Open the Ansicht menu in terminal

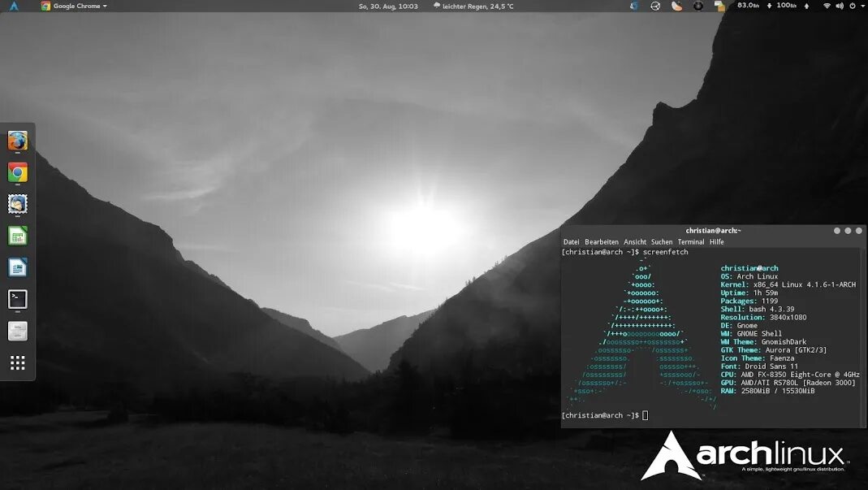coord(635,241)
